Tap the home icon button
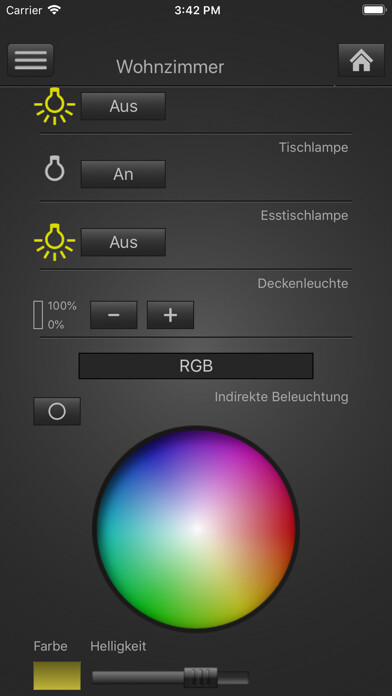Image resolution: width=392 pixels, height=696 pixels. click(361, 60)
